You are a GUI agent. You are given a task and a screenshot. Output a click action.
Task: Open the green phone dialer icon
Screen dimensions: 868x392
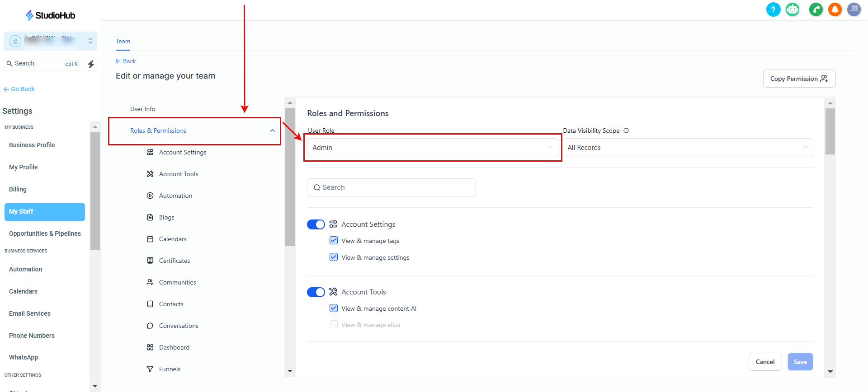(x=816, y=9)
